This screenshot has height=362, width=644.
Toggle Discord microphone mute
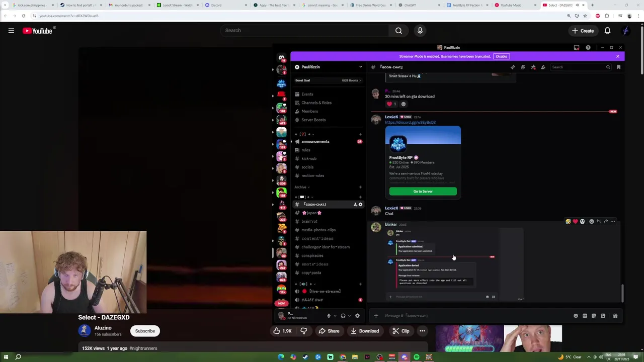(329, 316)
